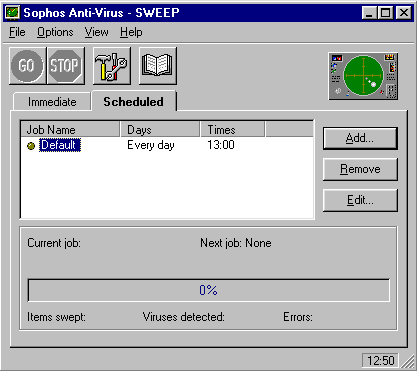Screen dimensions: 417x371
Task: Open the Options menu
Action: 55,32
